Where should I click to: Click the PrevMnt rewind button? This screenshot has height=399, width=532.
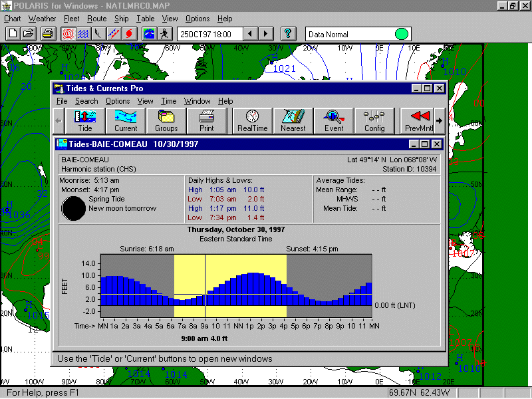click(418, 121)
